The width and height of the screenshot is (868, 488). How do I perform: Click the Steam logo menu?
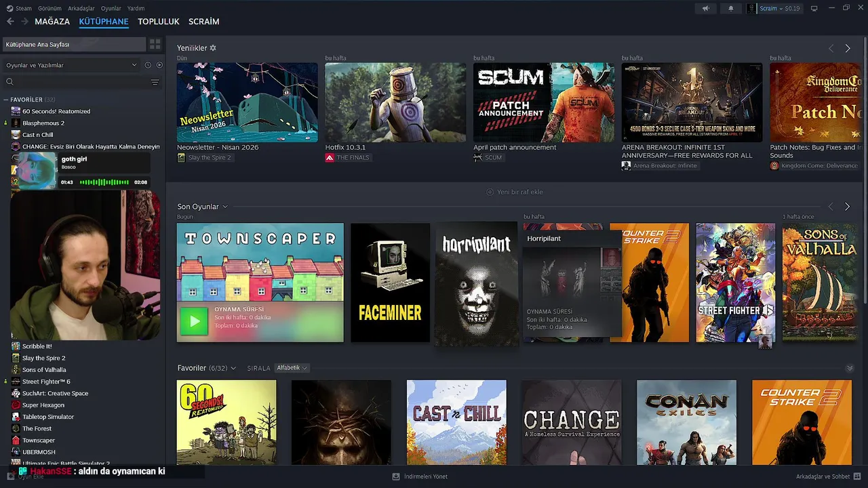click(19, 8)
